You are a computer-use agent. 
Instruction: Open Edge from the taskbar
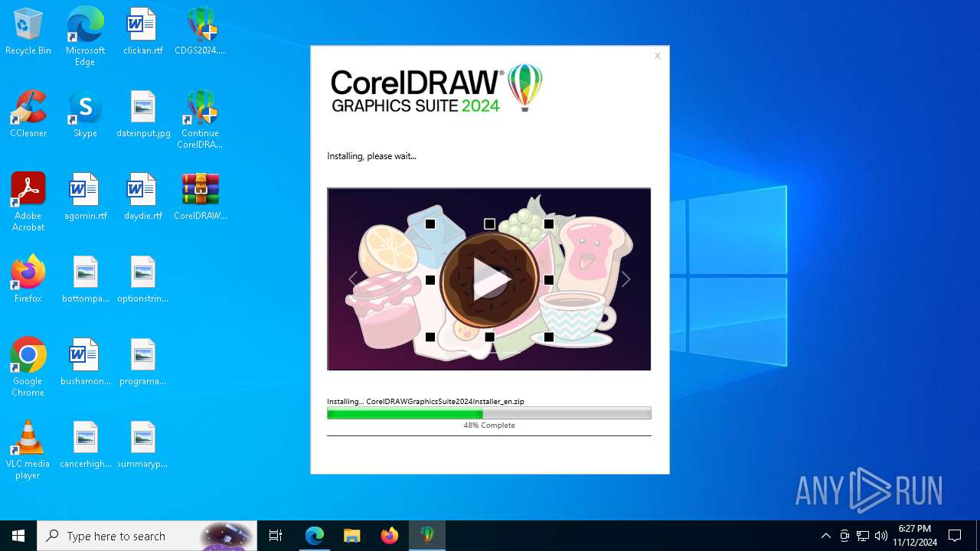click(315, 536)
